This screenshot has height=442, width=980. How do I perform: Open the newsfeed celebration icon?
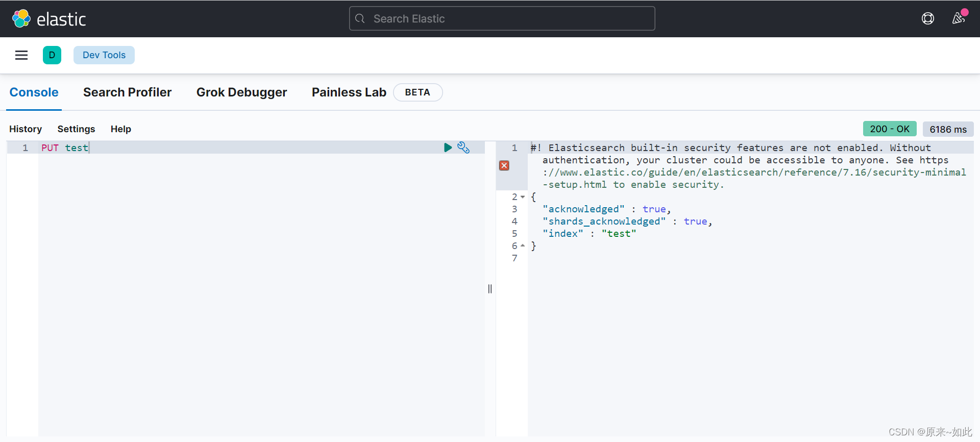959,18
